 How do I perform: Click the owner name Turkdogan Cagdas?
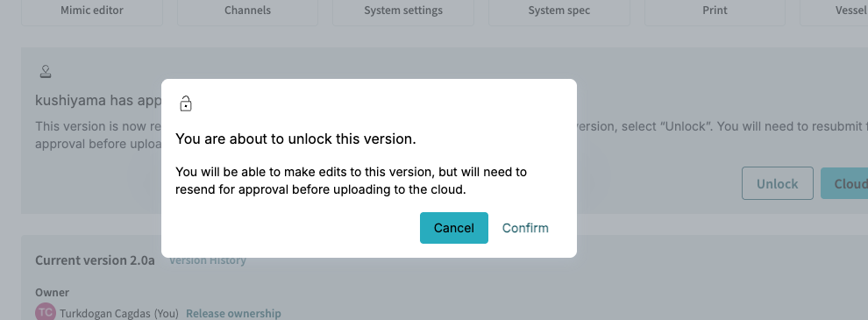pyautogui.click(x=105, y=313)
